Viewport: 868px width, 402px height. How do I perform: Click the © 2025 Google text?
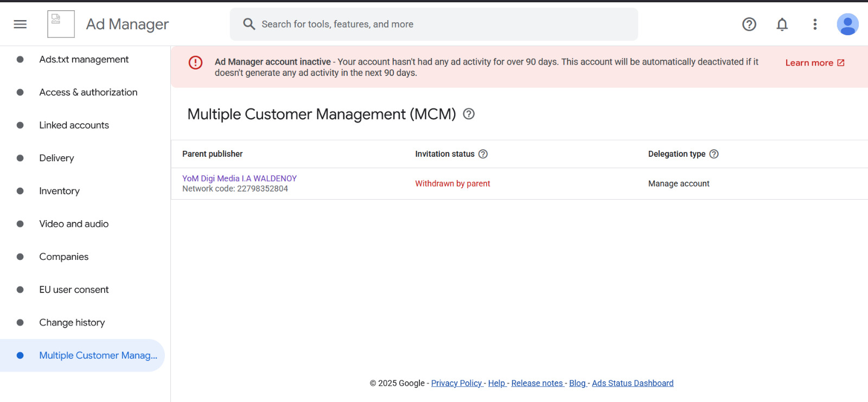[x=397, y=383]
